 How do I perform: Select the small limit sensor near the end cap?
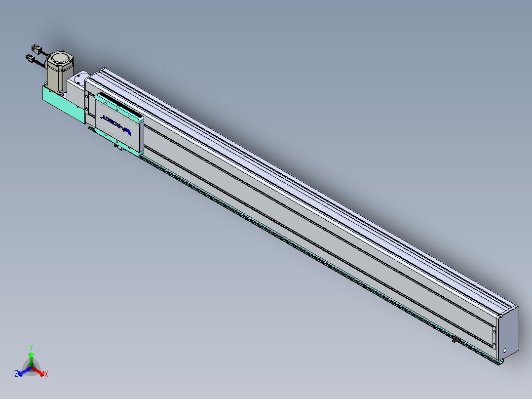(456, 339)
